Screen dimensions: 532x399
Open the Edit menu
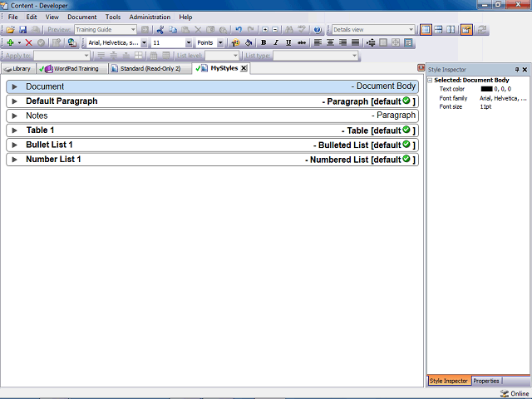[x=32, y=17]
